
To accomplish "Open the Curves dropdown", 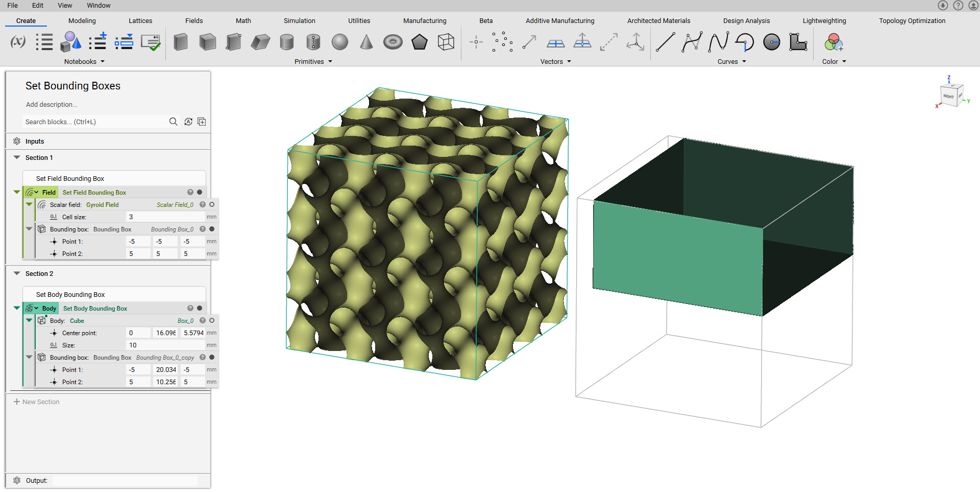I will pyautogui.click(x=732, y=61).
